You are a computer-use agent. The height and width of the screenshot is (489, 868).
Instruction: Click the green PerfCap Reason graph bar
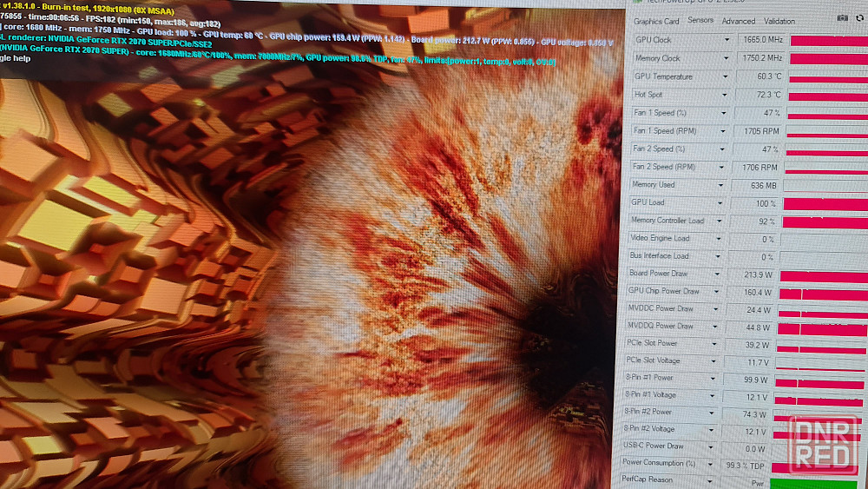[x=816, y=483]
